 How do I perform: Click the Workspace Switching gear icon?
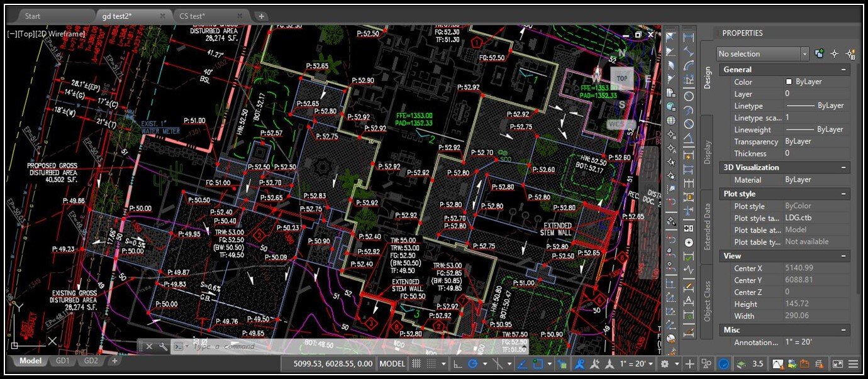click(x=664, y=363)
